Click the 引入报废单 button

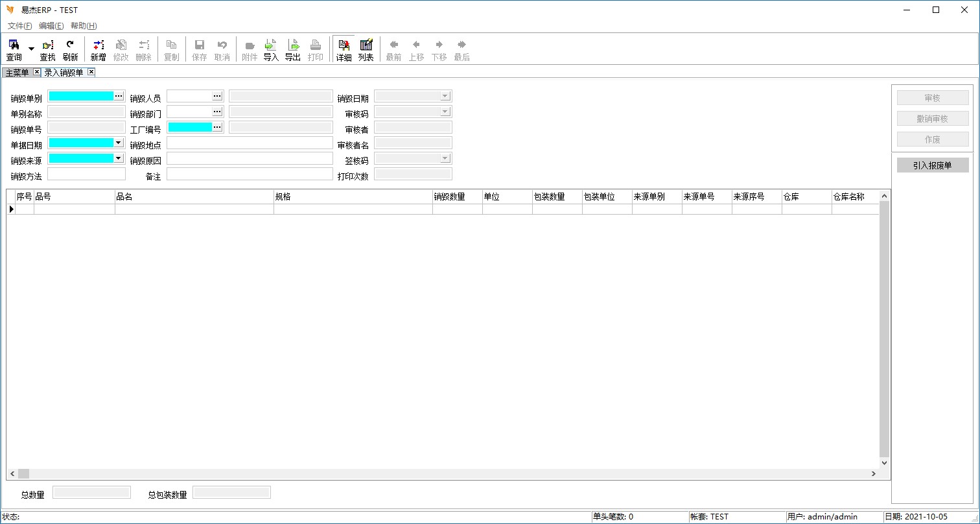tap(932, 165)
